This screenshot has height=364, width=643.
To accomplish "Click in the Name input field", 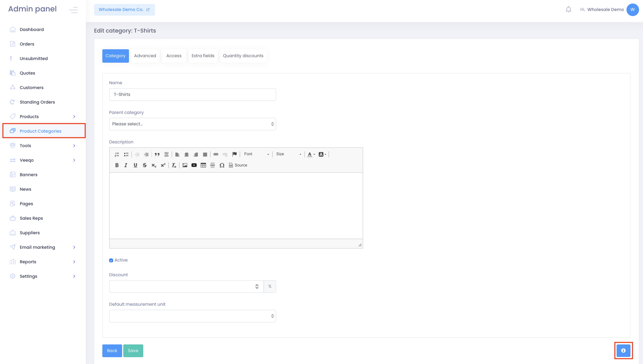I will (192, 95).
